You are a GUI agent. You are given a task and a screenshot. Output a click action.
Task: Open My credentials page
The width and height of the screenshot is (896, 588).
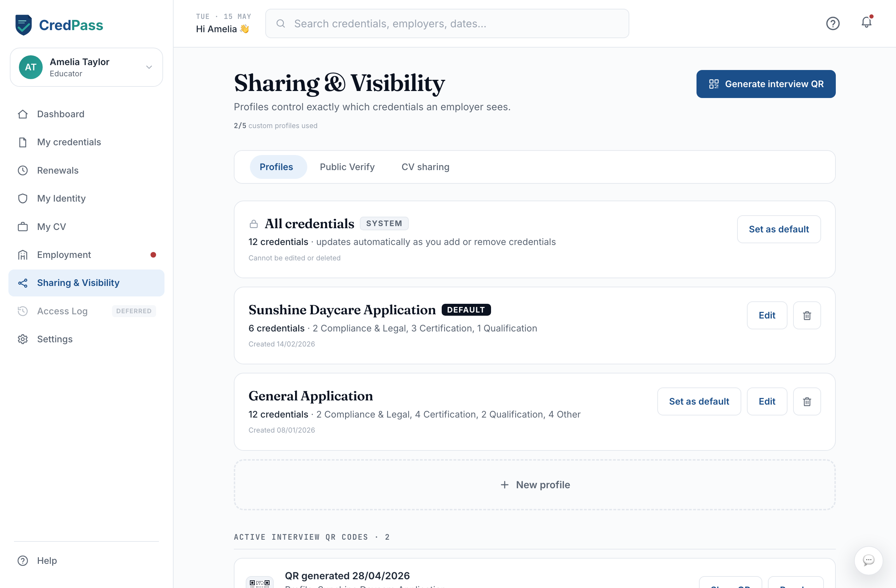pos(86,142)
